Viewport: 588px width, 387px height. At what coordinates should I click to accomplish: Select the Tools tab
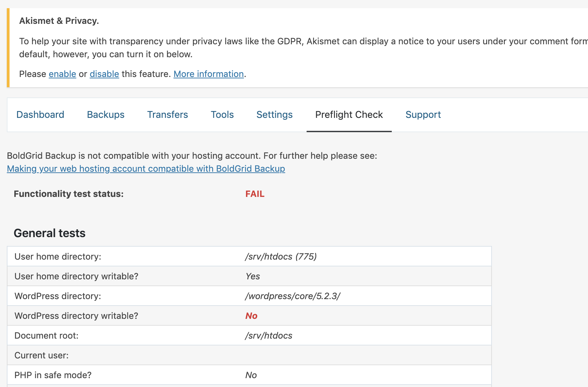click(x=222, y=115)
